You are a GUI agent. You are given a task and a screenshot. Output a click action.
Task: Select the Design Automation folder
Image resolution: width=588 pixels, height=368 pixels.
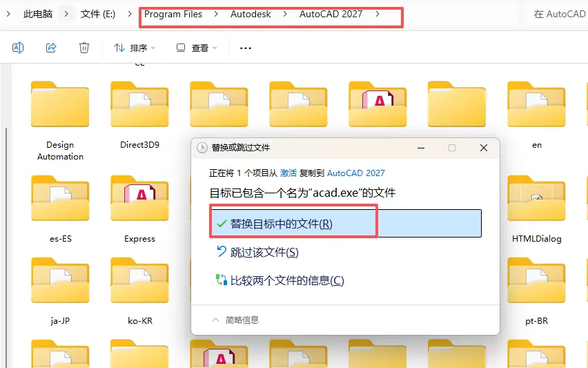[x=60, y=122]
